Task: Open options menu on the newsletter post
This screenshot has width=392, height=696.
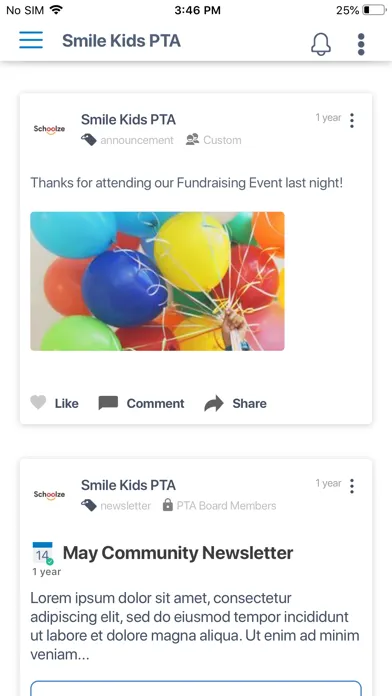Action: pos(352,486)
